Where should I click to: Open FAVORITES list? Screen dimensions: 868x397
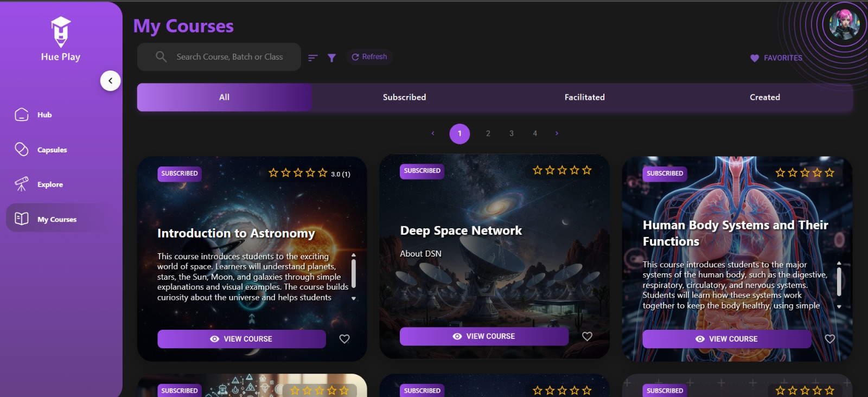(776, 58)
